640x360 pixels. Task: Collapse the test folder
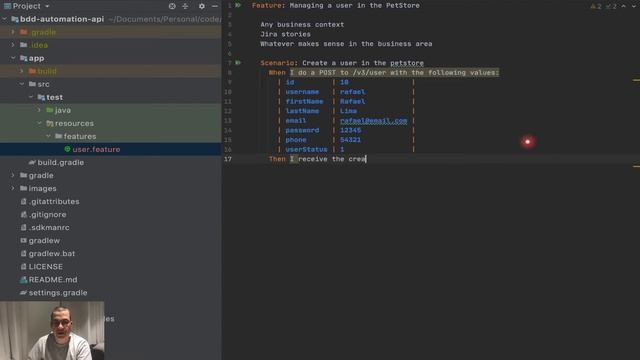[31, 97]
